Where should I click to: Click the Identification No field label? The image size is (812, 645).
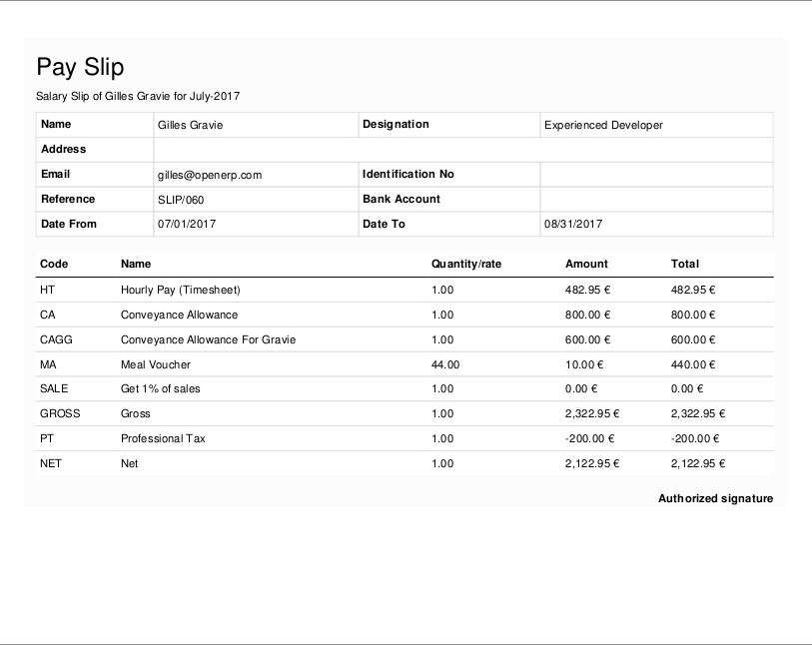(407, 174)
